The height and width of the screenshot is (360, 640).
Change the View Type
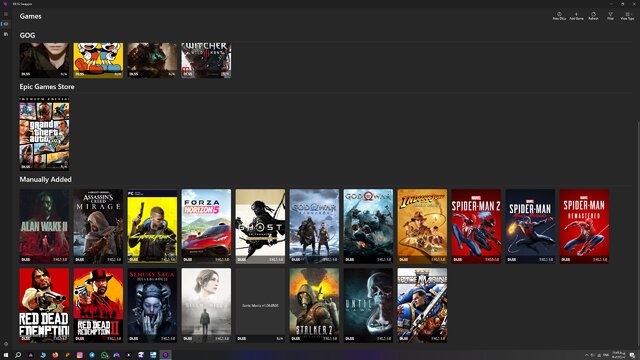click(627, 16)
